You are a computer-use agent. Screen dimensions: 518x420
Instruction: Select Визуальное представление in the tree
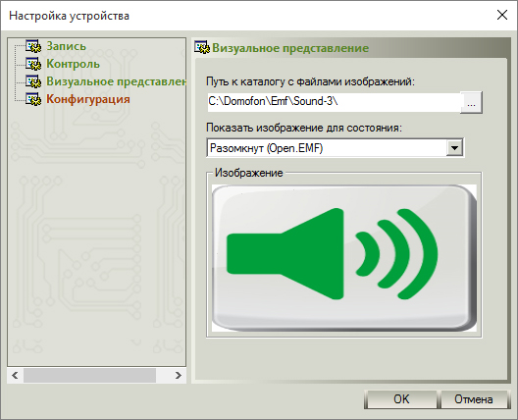pos(116,81)
